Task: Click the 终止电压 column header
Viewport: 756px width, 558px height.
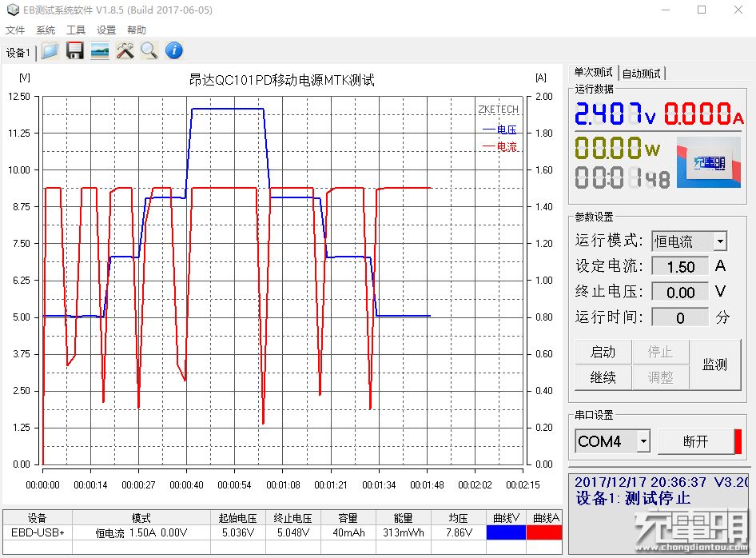Action: point(292,518)
